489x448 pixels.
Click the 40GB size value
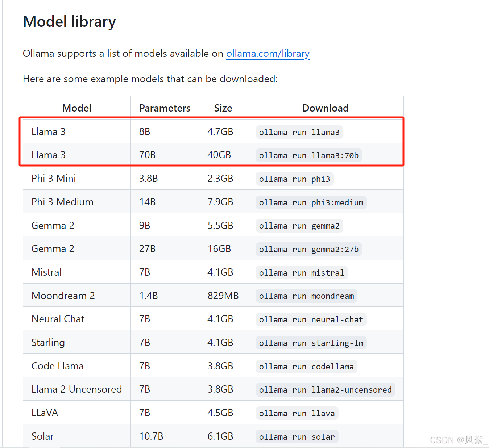pos(219,155)
